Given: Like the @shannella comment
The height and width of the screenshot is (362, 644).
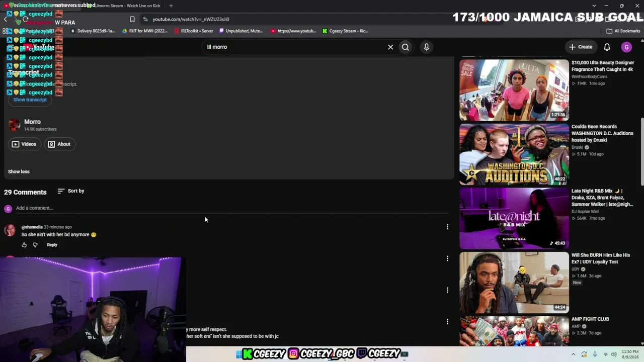Looking at the screenshot, I should pos(24,245).
